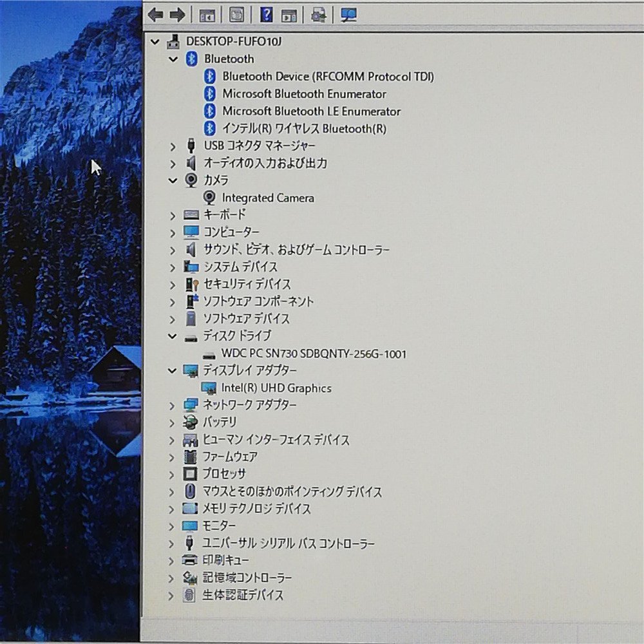The image size is (644, 644).
Task: Select the ソフトウェア コンポーネント icon
Action: (191, 301)
